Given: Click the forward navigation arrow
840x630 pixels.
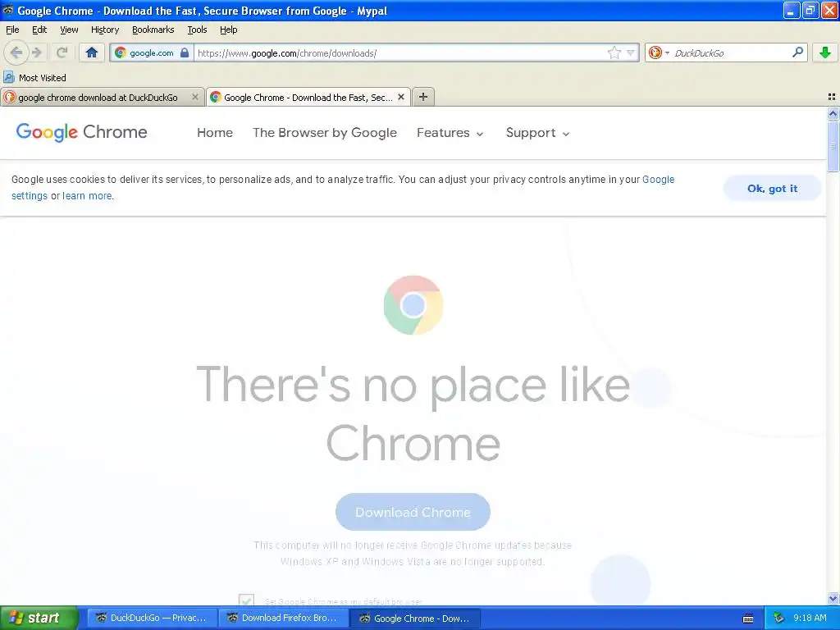Looking at the screenshot, I should (x=37, y=52).
